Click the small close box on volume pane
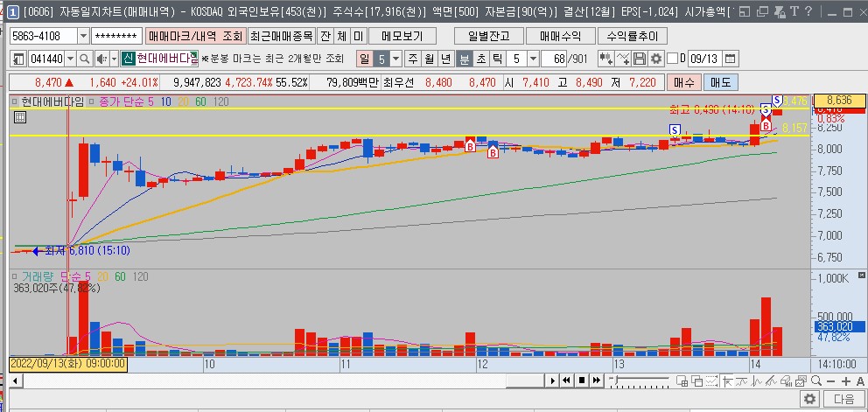This screenshot has width=868, height=412. [861, 275]
